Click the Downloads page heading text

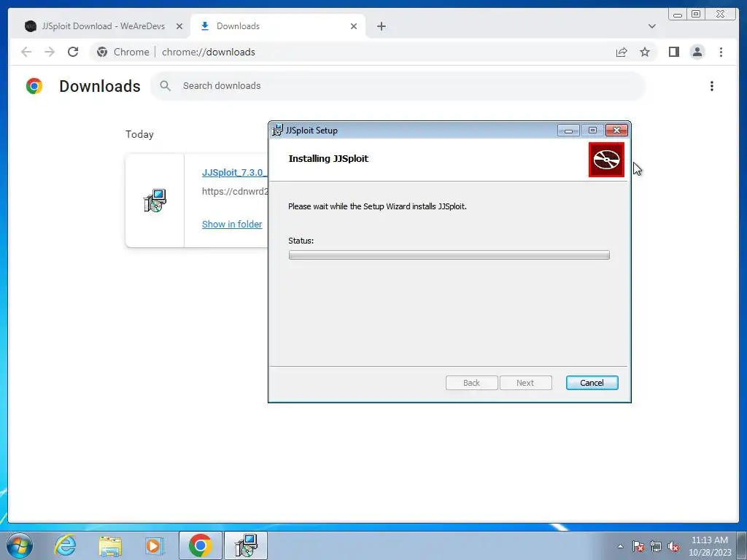click(100, 86)
